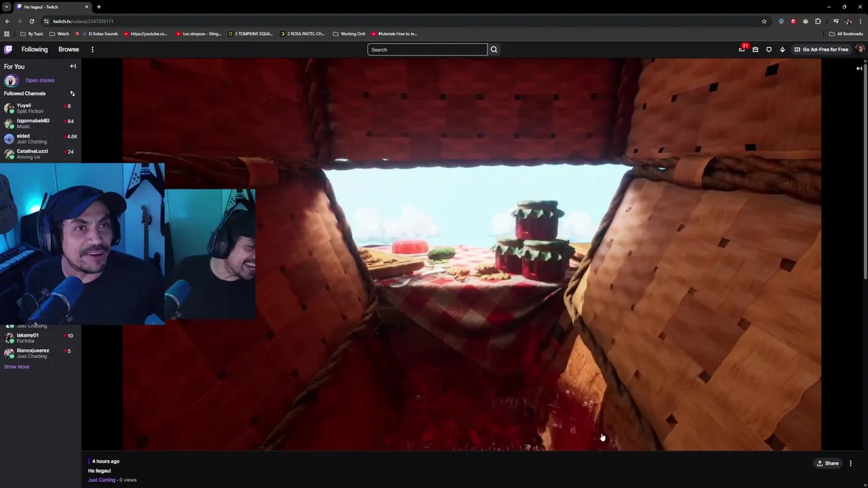This screenshot has width=868, height=488.
Task: Go back in browser history
Action: [x=7, y=21]
